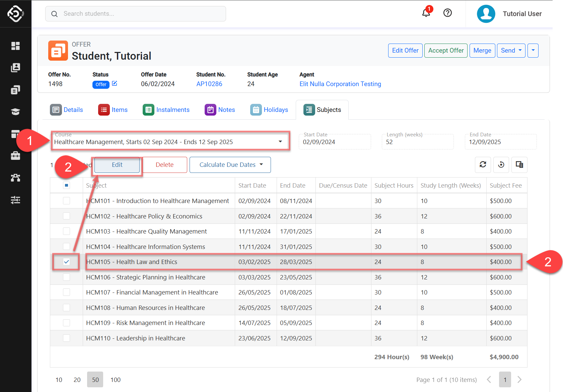Click the app logo in sidebar
This screenshot has width=563, height=392.
pyautogui.click(x=15, y=13)
